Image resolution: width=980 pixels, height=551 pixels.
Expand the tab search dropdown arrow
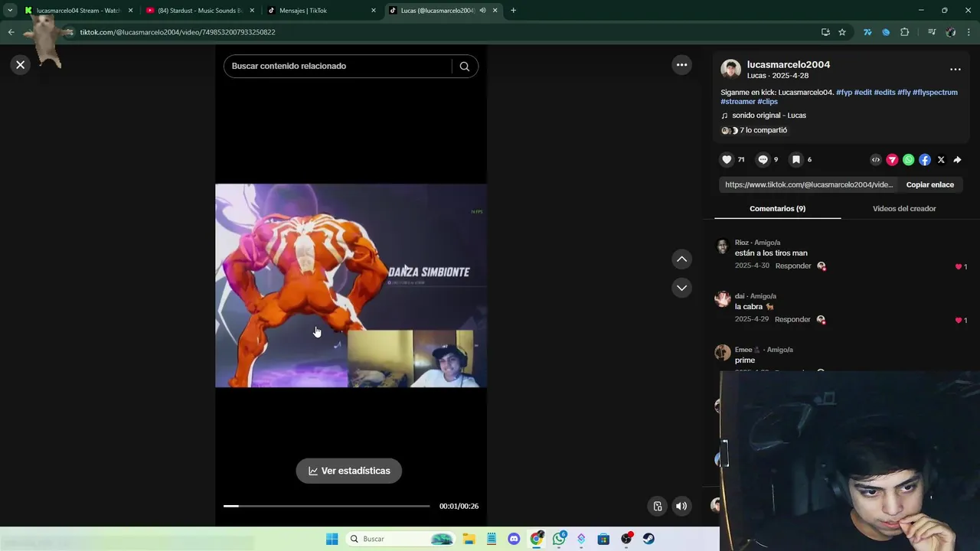tap(10, 11)
